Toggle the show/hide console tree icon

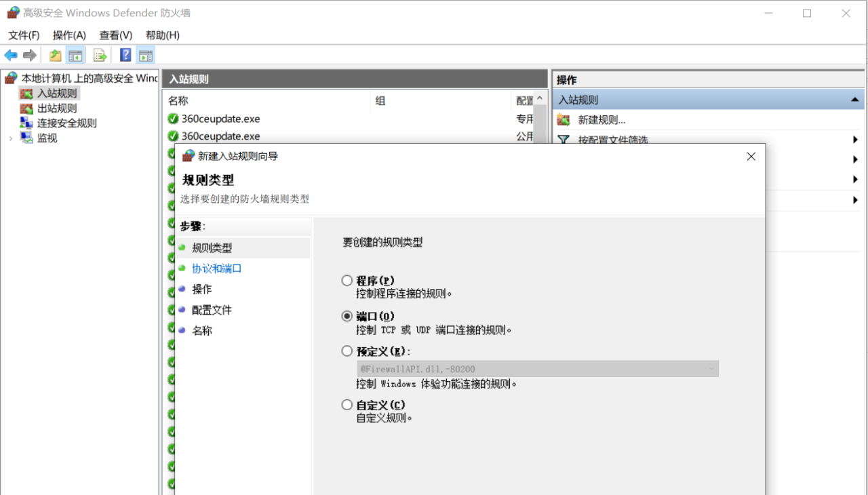click(x=75, y=56)
